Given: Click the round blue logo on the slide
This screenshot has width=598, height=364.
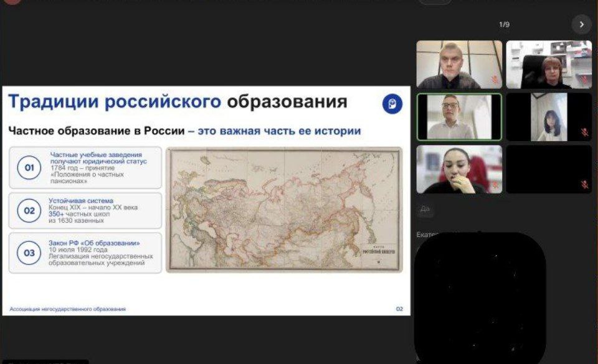Looking at the screenshot, I should click(x=392, y=104).
